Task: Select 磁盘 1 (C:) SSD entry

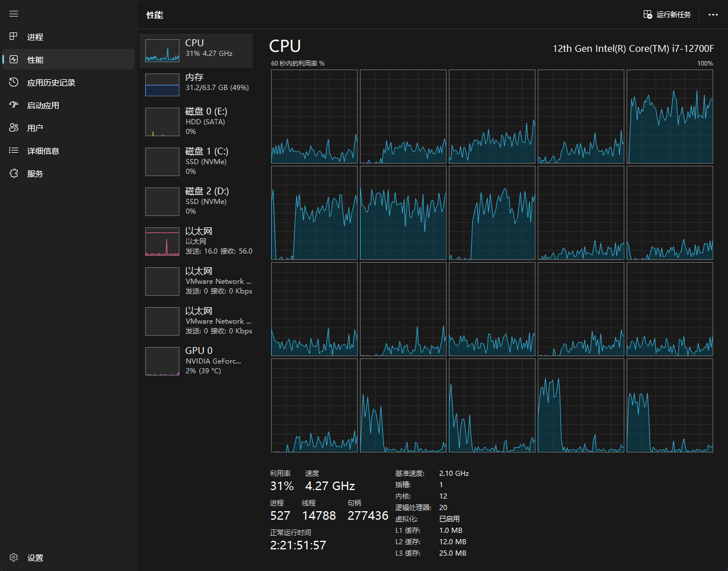Action: [x=196, y=161]
